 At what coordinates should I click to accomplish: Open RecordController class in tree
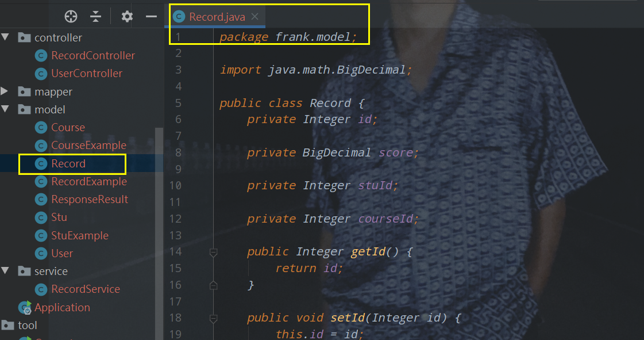[93, 55]
